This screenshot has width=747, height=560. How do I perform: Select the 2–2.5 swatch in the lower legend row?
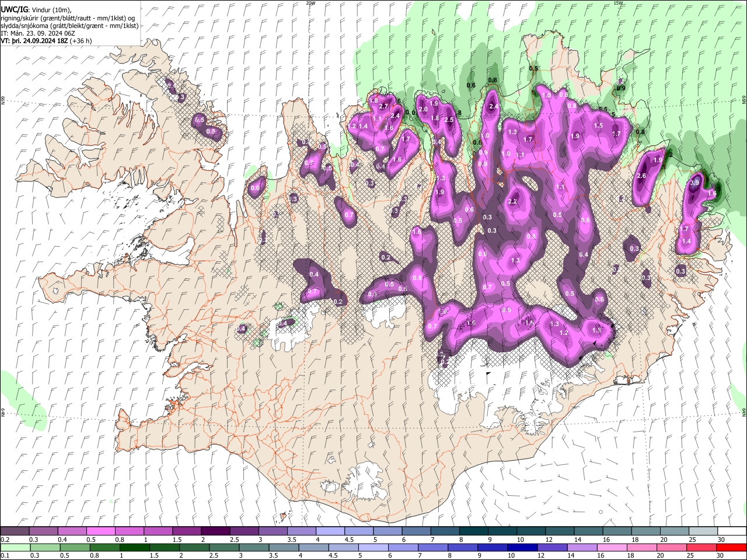pyautogui.click(x=194, y=547)
